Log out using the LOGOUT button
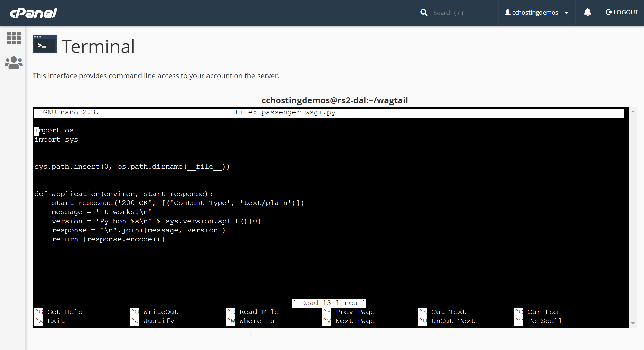The height and width of the screenshot is (350, 644). click(x=622, y=13)
